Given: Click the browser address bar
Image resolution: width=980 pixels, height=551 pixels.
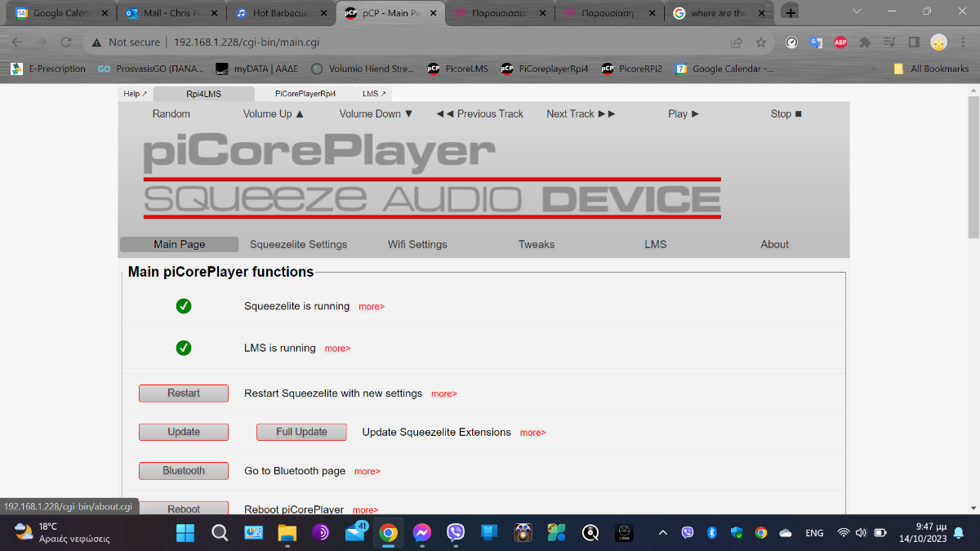Looking at the screenshot, I should (x=327, y=42).
